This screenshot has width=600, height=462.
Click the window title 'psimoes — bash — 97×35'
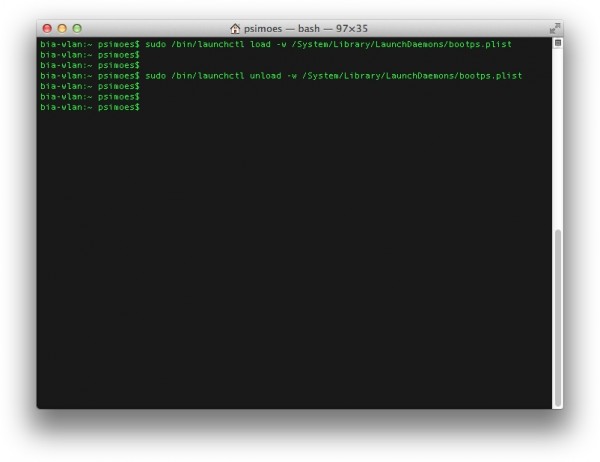click(x=306, y=29)
